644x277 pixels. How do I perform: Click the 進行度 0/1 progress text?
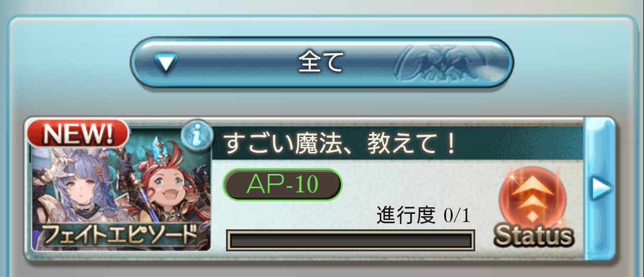click(423, 216)
